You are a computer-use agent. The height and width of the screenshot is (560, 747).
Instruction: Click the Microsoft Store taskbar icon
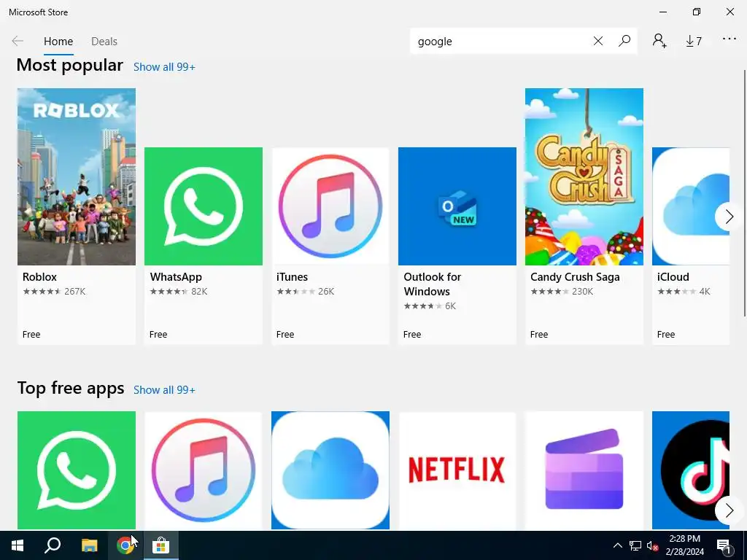click(x=161, y=545)
